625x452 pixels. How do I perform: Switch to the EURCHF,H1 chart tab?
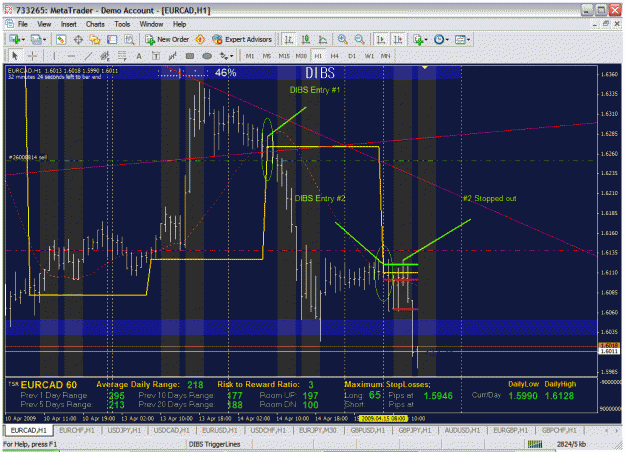click(77, 430)
